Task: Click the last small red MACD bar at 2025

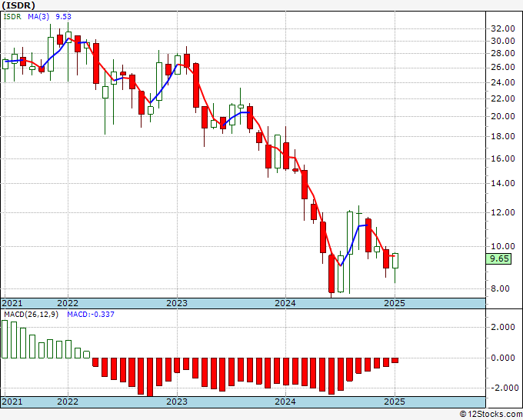Action: (x=395, y=361)
